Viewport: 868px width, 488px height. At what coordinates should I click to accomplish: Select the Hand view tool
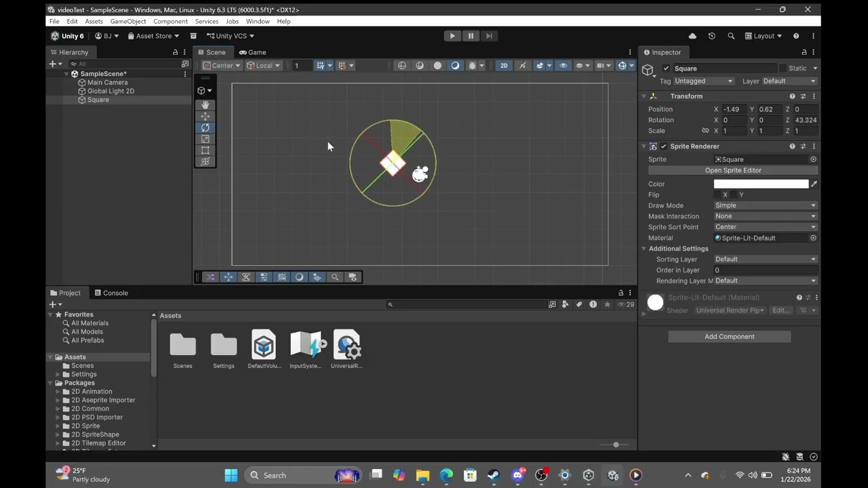(x=205, y=105)
